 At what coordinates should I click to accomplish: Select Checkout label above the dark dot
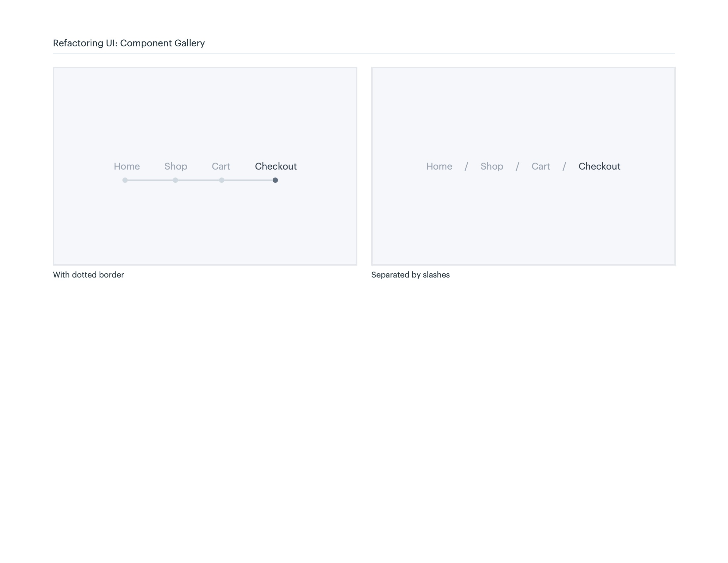click(276, 166)
